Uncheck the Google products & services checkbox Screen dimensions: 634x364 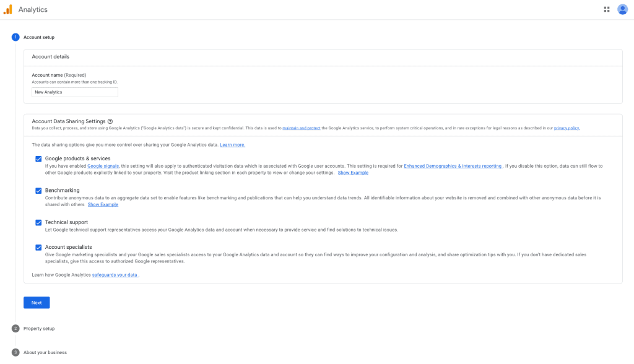[x=38, y=158]
